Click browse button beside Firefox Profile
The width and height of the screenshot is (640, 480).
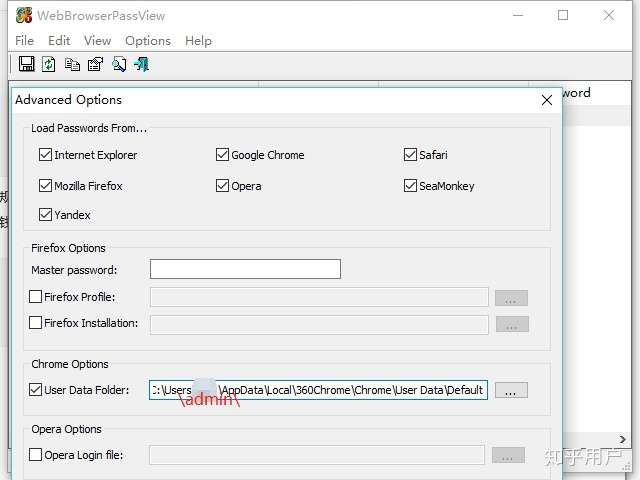[x=511, y=298]
